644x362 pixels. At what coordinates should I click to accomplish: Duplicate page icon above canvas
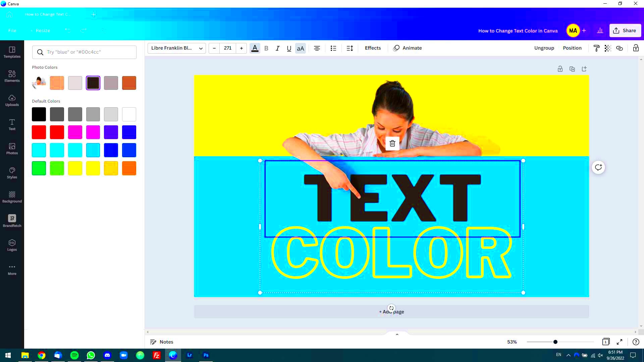572,69
